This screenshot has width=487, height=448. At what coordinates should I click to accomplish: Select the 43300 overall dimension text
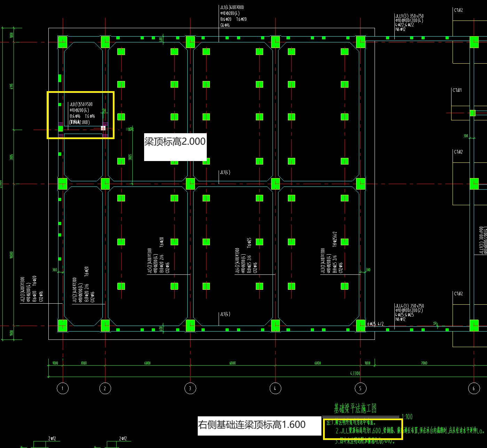coord(355,373)
